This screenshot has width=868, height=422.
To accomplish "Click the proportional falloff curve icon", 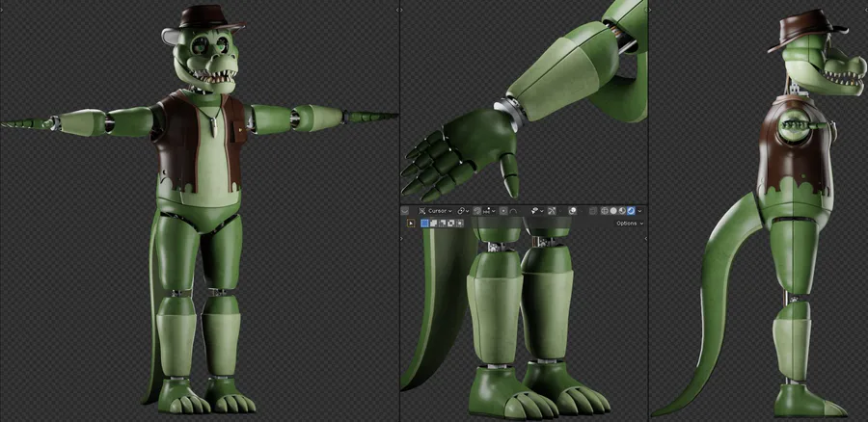I will (513, 211).
